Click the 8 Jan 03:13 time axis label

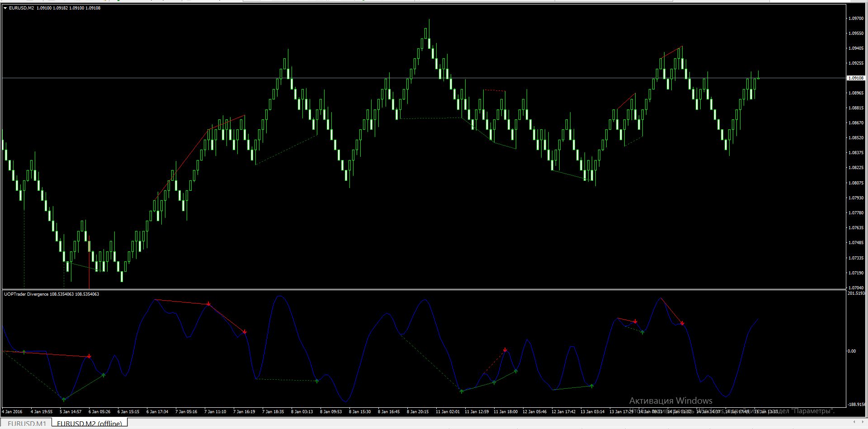tap(302, 412)
